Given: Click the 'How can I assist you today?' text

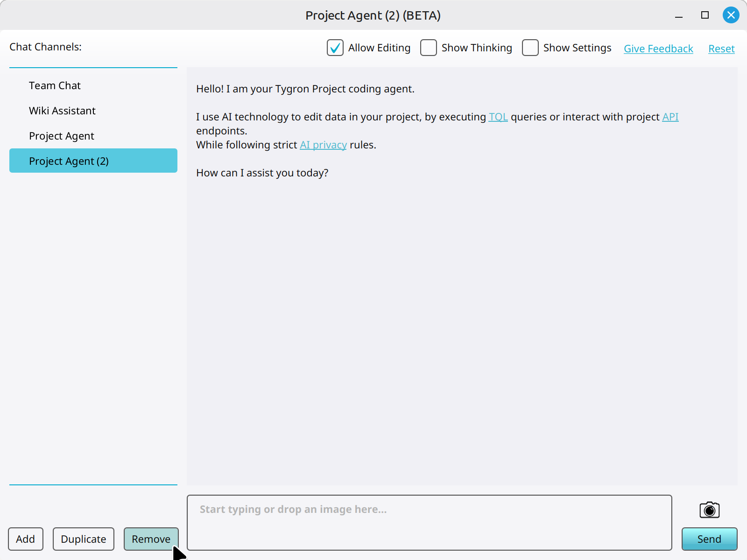Looking at the screenshot, I should point(262,173).
